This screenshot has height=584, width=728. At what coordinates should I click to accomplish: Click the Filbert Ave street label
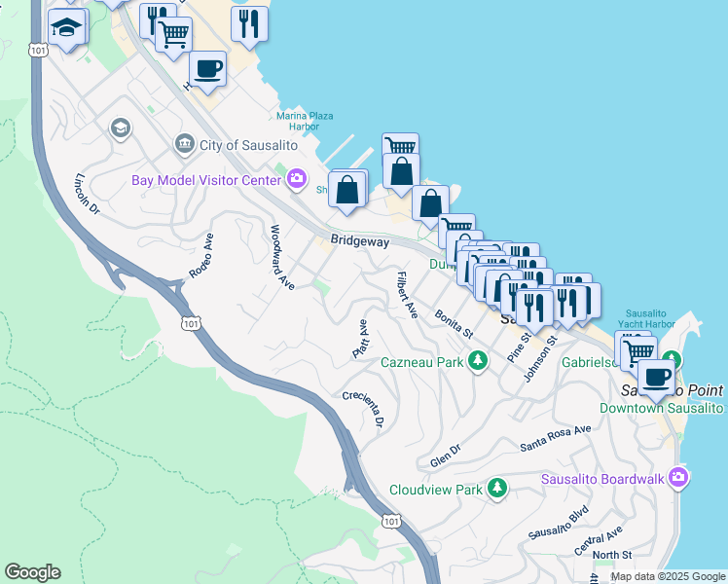point(408,295)
